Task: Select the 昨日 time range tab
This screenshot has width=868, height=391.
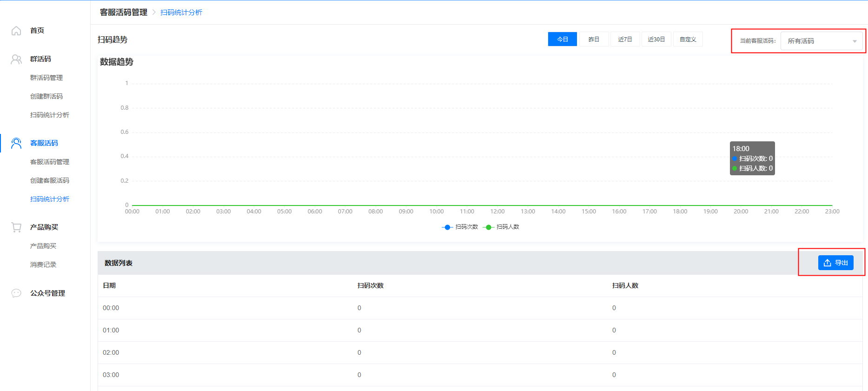Action: click(594, 39)
